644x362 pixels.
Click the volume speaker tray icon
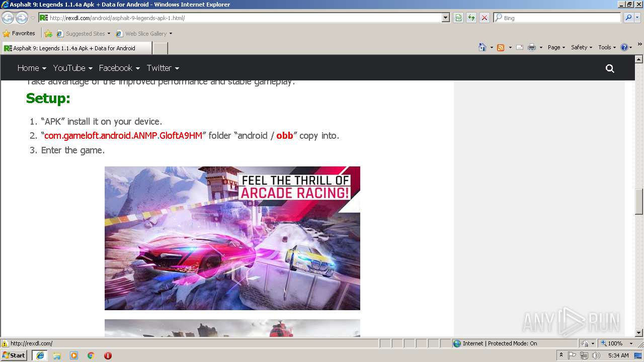tap(596, 355)
